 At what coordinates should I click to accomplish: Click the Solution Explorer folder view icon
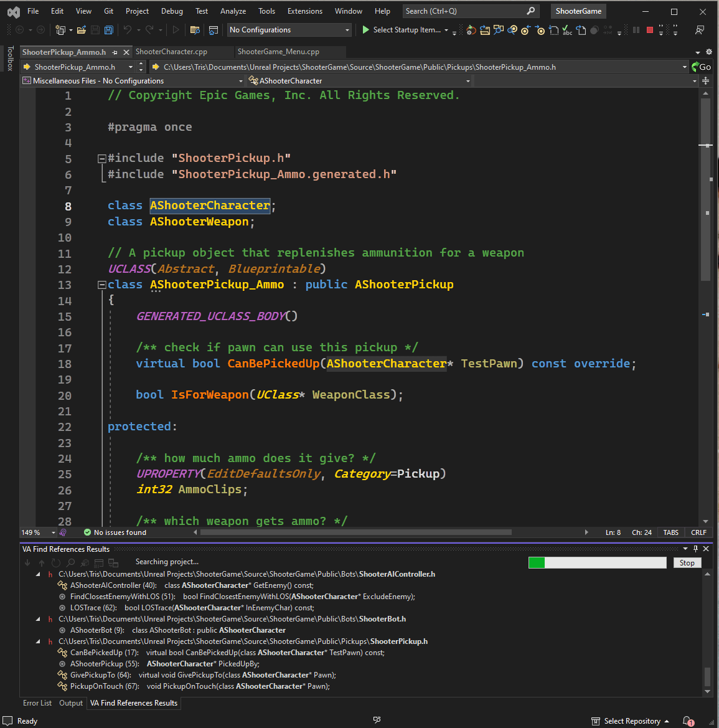point(195,30)
